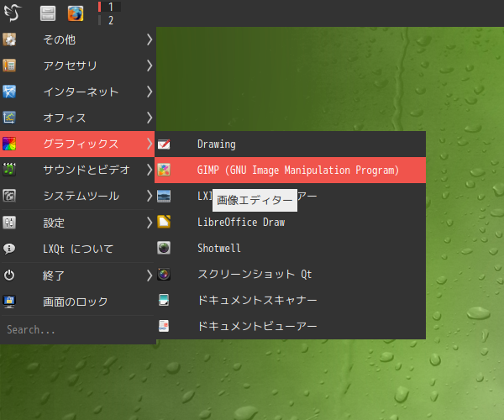Expand the 設定 submenu arrow
Viewport: 504px width, 420px height.
point(150,223)
